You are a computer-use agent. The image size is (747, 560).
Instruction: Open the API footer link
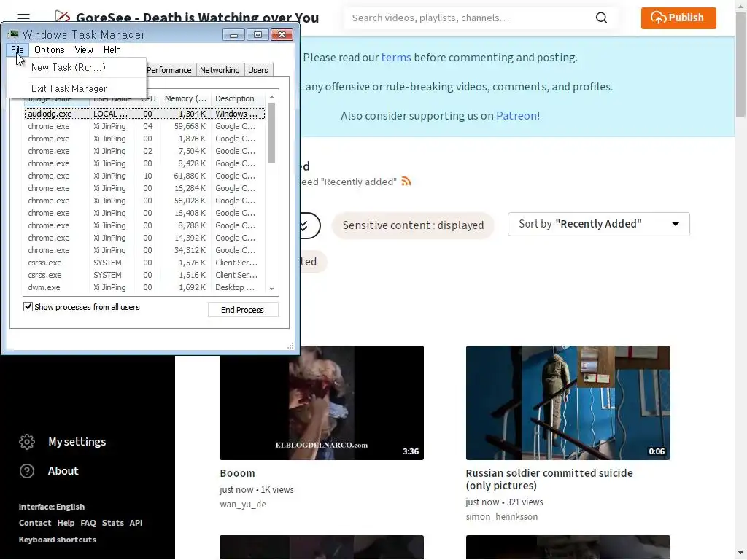136,523
